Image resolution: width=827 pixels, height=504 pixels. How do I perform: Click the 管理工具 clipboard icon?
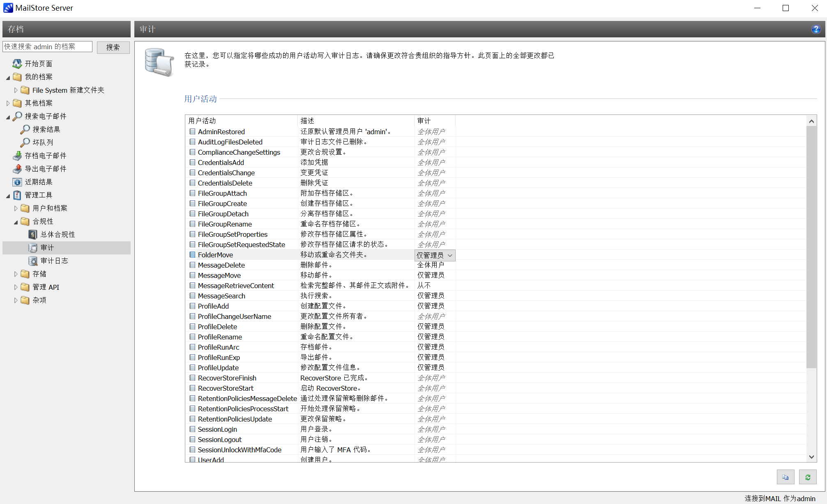(x=17, y=195)
